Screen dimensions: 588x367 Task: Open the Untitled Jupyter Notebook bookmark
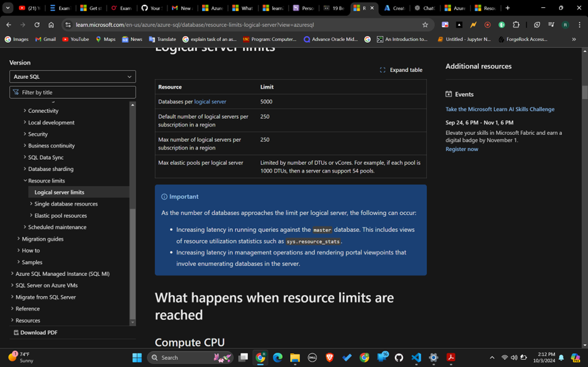(x=464, y=39)
